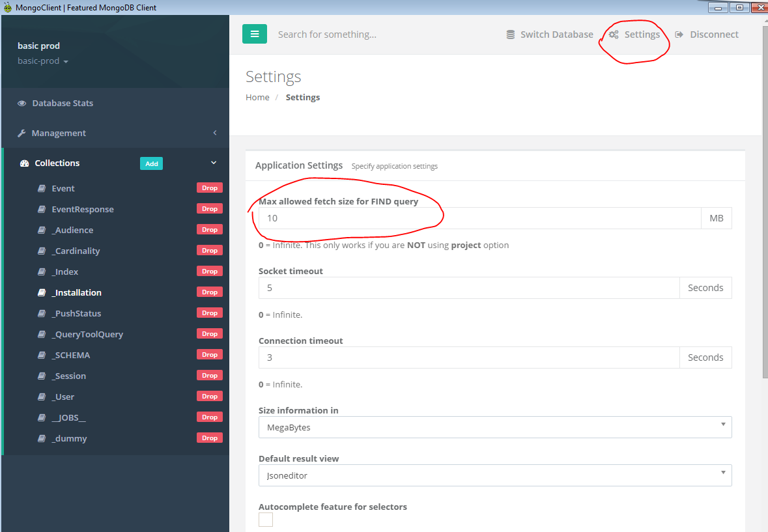Click the Switch Database stack icon
This screenshot has height=532, width=768.
(510, 35)
